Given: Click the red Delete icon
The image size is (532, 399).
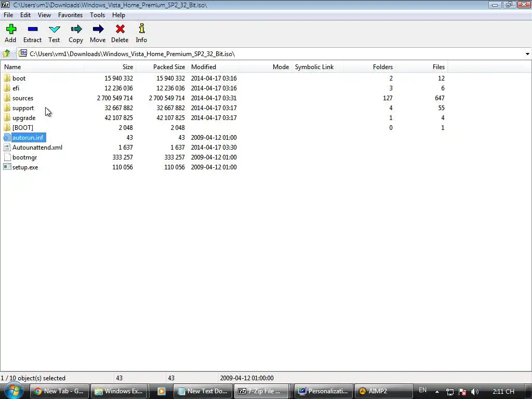Looking at the screenshot, I should pos(120,29).
